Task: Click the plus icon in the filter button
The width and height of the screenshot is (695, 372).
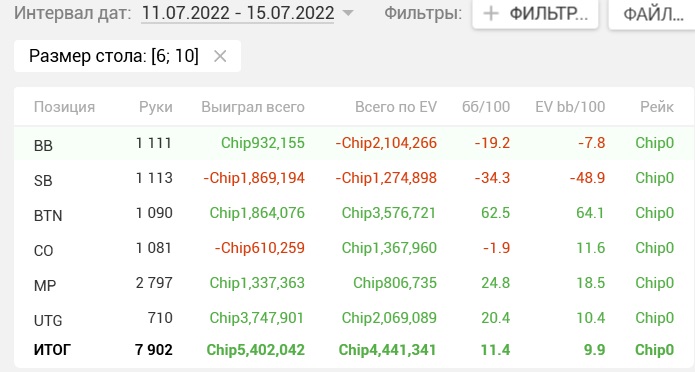Action: [x=491, y=14]
